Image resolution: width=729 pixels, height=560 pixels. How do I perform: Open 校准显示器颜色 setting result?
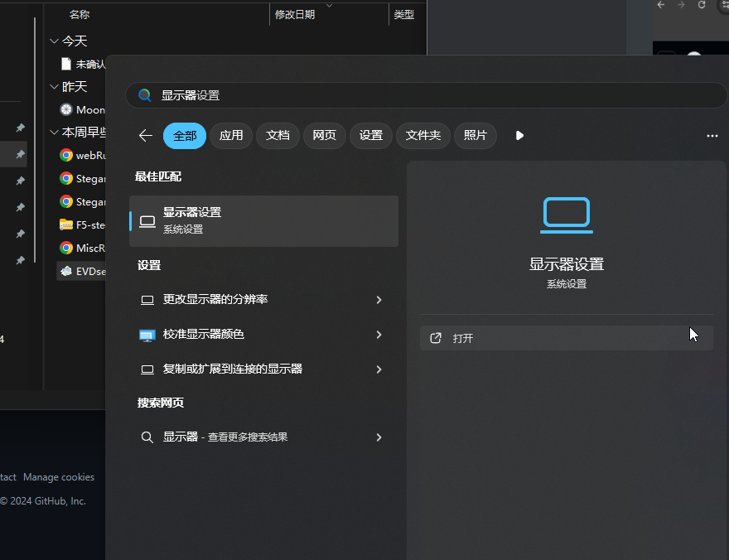coord(263,335)
